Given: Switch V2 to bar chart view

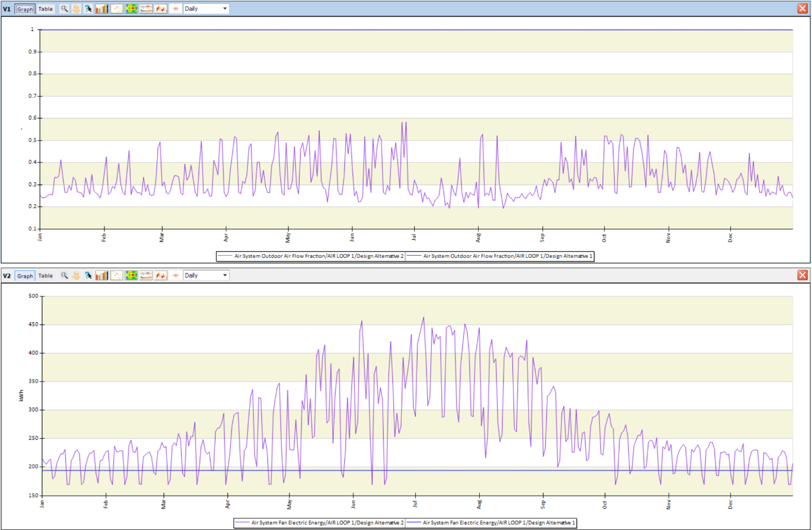Looking at the screenshot, I should click(x=102, y=275).
